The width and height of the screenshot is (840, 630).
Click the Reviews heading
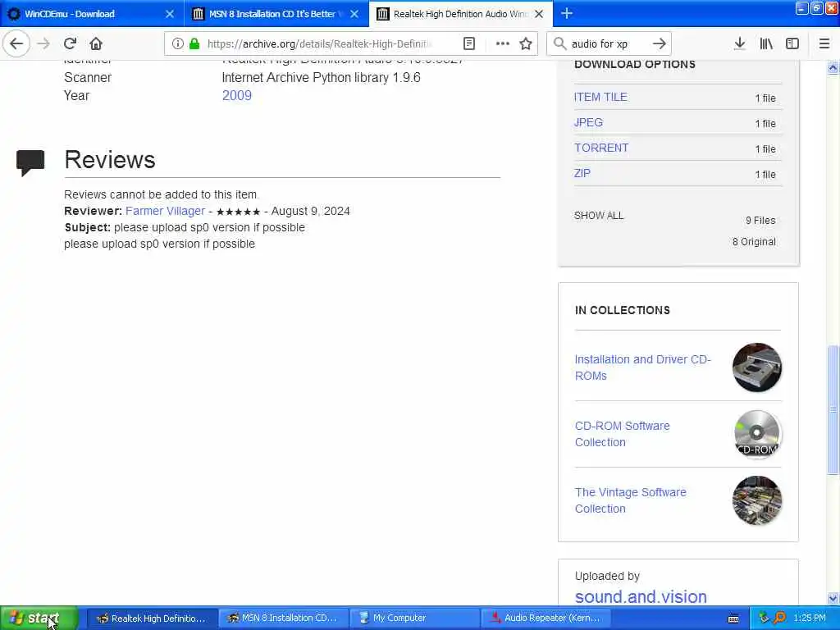[110, 160]
